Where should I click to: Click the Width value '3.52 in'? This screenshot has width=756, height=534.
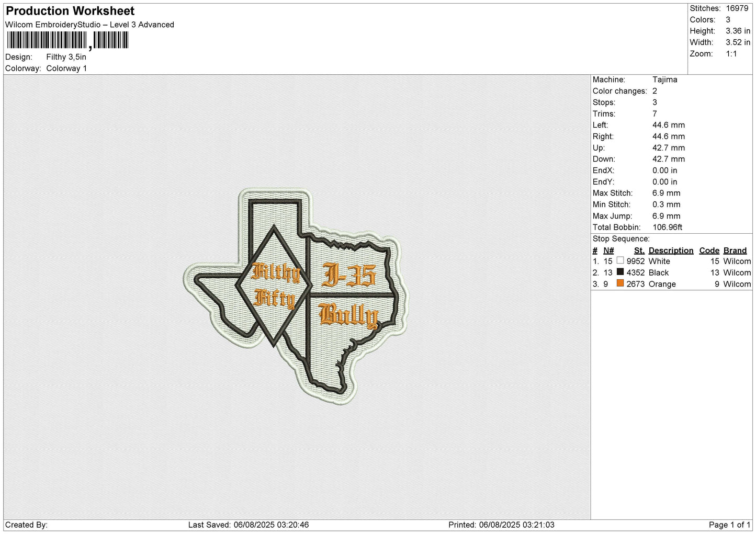click(x=738, y=43)
